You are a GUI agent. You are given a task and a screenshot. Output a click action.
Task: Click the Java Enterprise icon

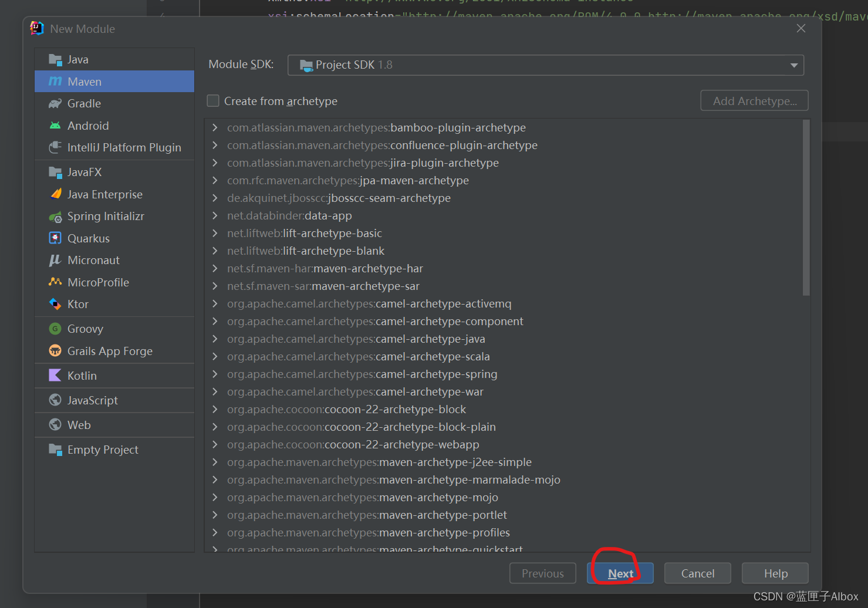click(x=55, y=194)
